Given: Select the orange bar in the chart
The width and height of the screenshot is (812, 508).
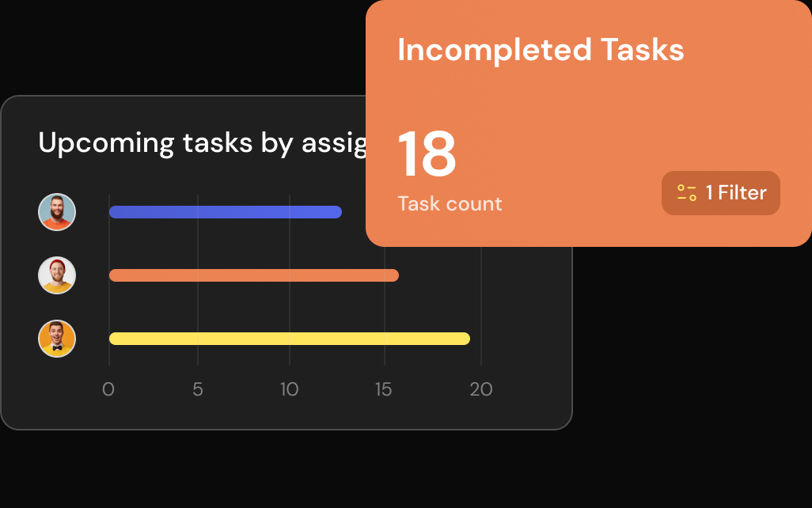Looking at the screenshot, I should (253, 275).
